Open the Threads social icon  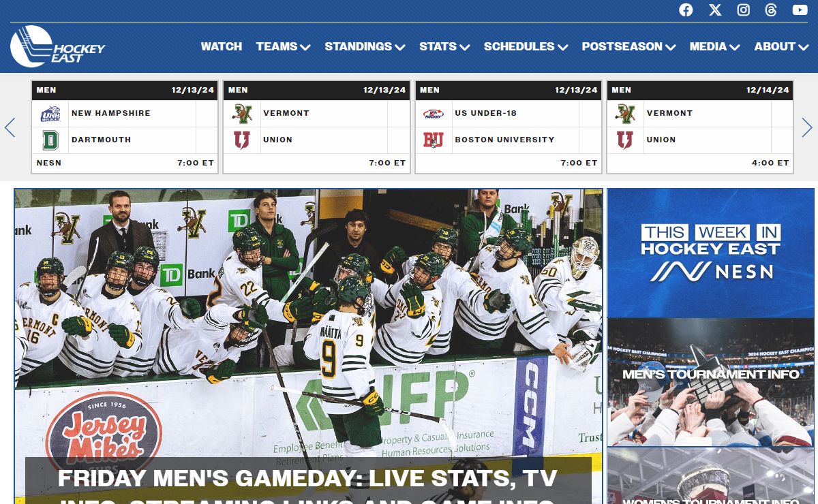coord(771,10)
